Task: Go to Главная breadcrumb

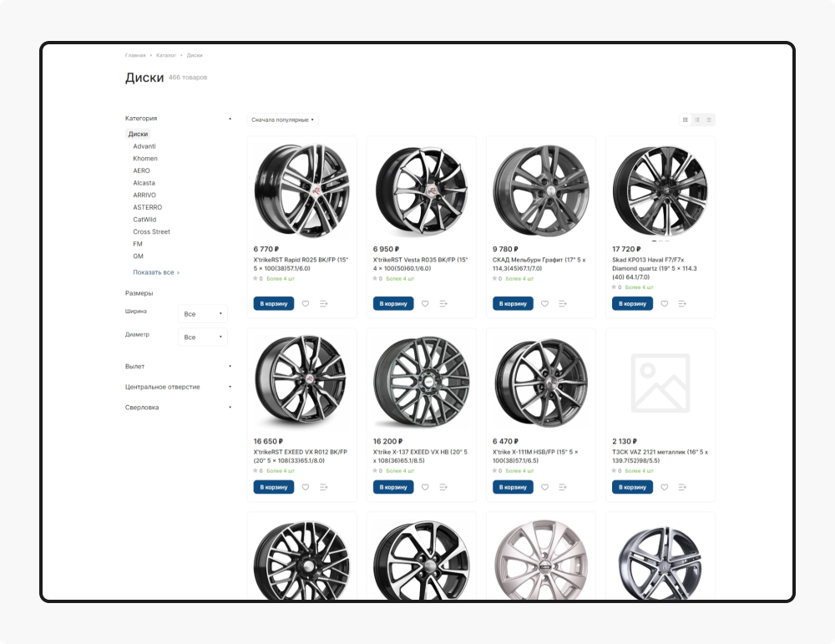Action: tap(135, 55)
